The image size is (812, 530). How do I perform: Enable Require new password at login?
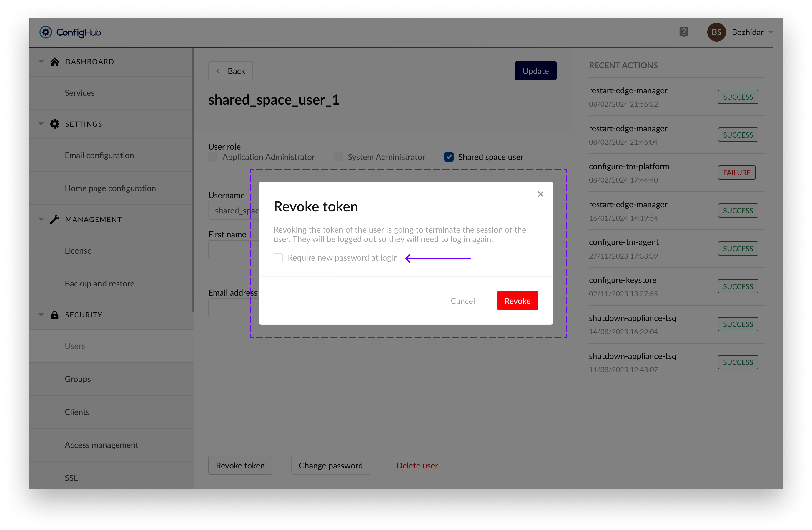point(278,257)
